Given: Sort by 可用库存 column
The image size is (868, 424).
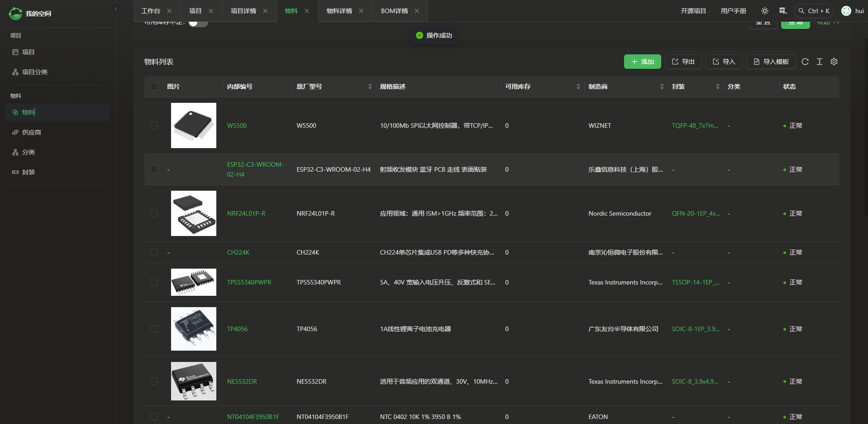Looking at the screenshot, I should tap(578, 87).
